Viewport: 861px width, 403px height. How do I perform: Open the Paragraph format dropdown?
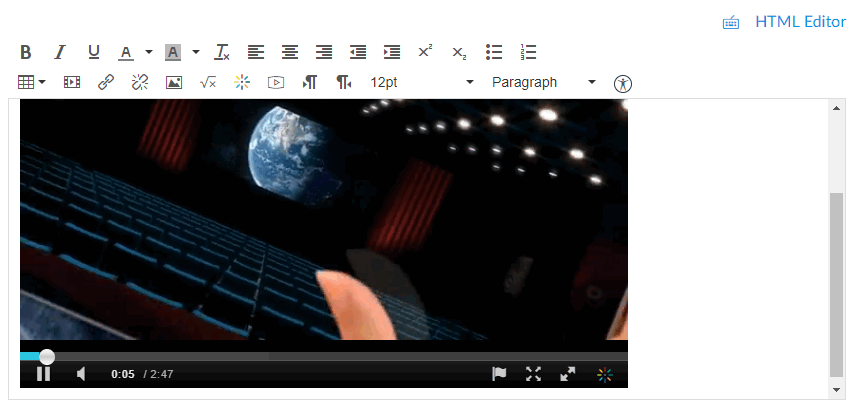click(544, 82)
